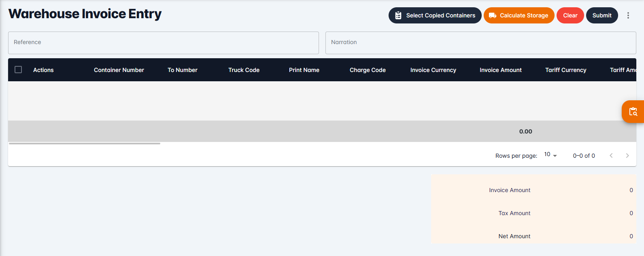Click the Truck Code column header
This screenshot has height=256, width=644.
coord(244,70)
